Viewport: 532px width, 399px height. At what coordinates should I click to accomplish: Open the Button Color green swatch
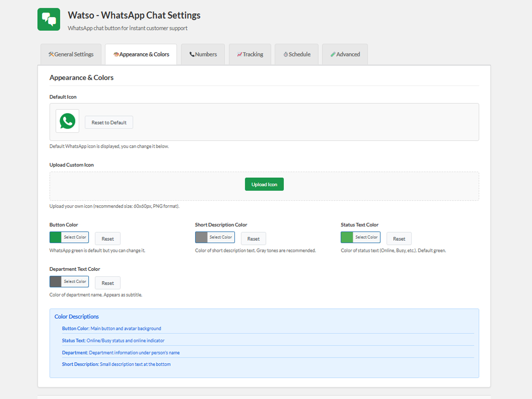pyautogui.click(x=55, y=237)
